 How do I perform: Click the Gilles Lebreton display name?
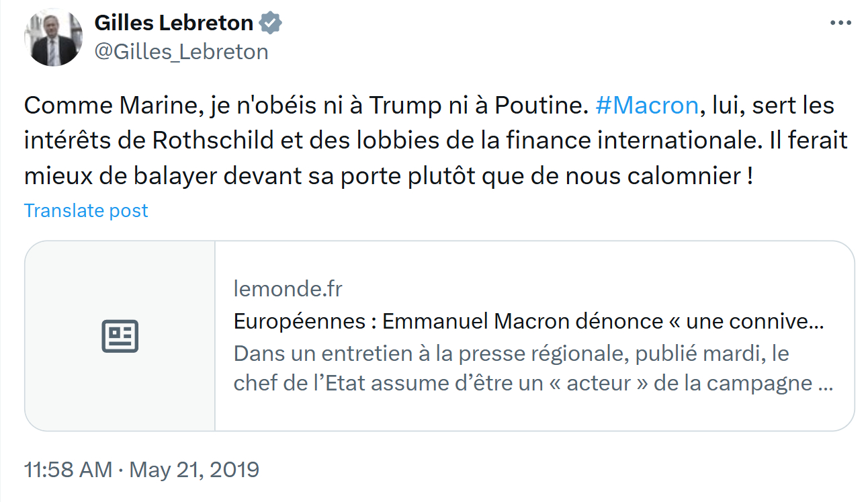[x=173, y=24]
